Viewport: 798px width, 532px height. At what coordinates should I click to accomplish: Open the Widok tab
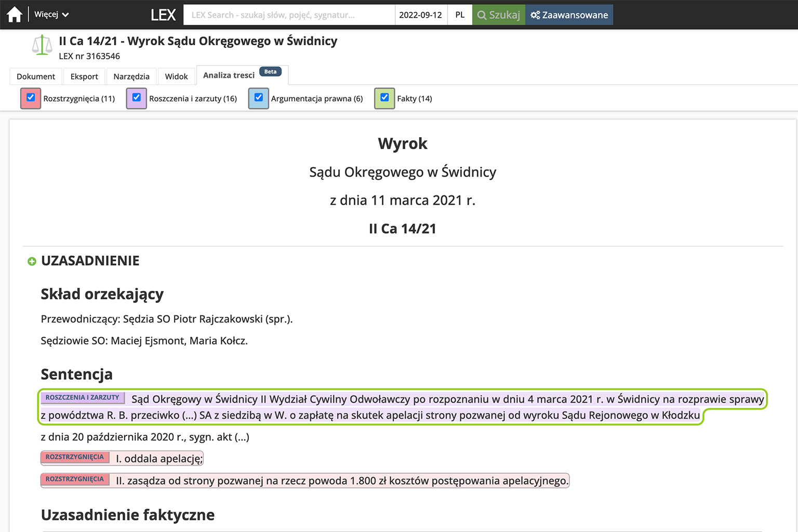click(176, 76)
